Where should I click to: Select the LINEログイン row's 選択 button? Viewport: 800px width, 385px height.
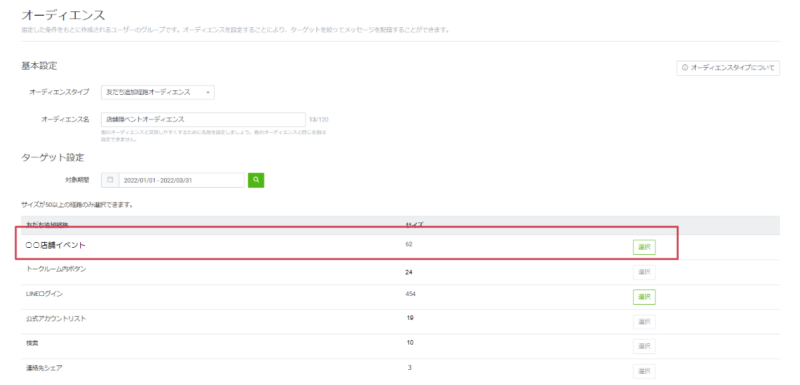click(x=644, y=297)
